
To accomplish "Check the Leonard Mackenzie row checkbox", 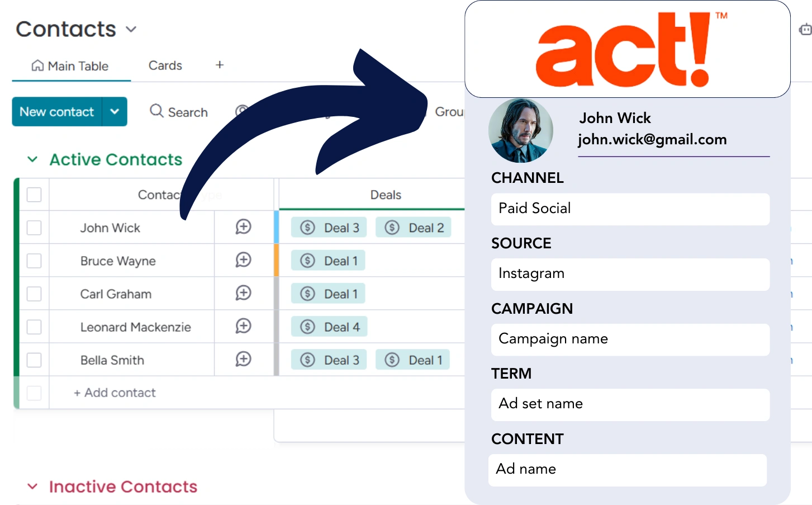I will [x=34, y=327].
